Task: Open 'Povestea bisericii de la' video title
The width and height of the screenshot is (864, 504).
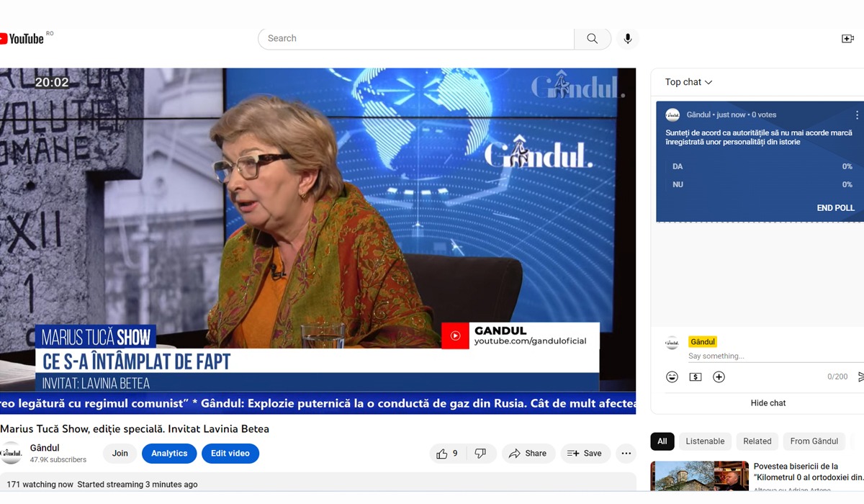Action: coord(807,472)
